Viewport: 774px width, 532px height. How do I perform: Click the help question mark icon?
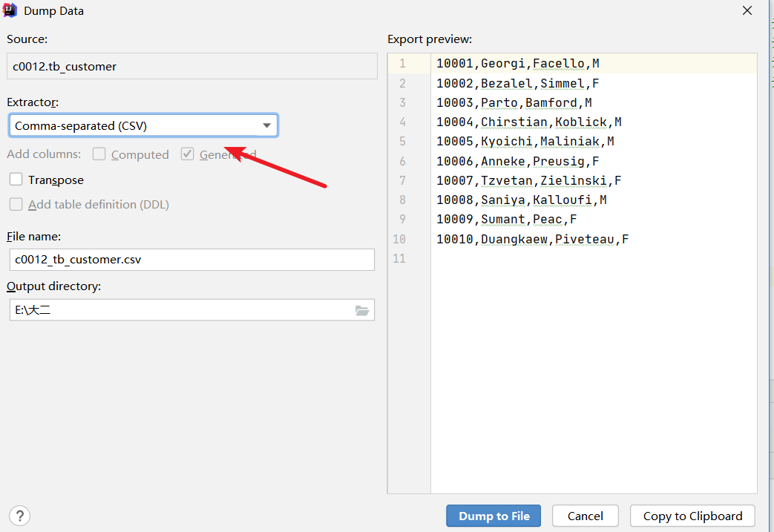20,516
